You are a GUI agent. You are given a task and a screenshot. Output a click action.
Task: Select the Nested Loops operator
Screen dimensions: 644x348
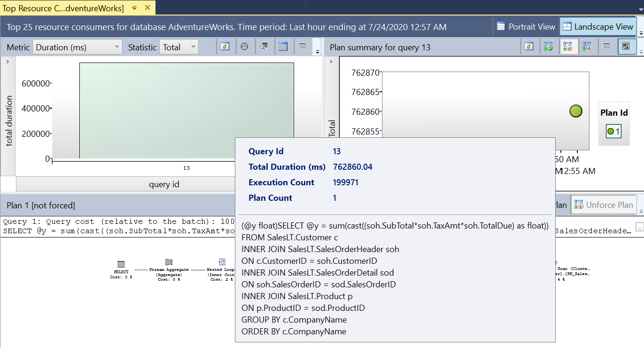click(x=221, y=270)
